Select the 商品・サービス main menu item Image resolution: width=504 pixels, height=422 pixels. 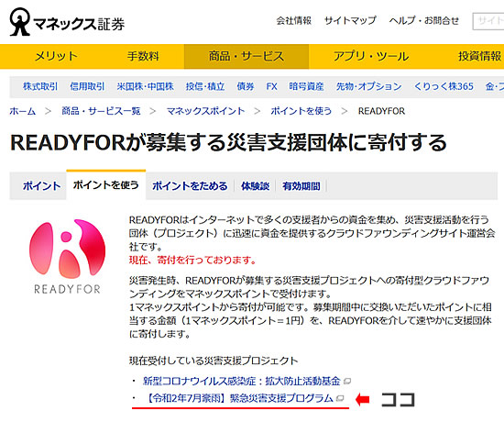click(247, 56)
